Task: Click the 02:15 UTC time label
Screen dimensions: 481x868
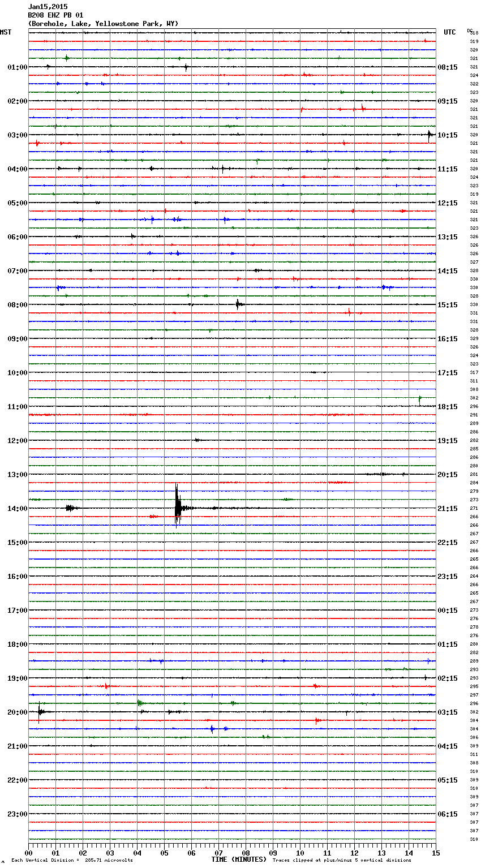Action: (x=448, y=678)
